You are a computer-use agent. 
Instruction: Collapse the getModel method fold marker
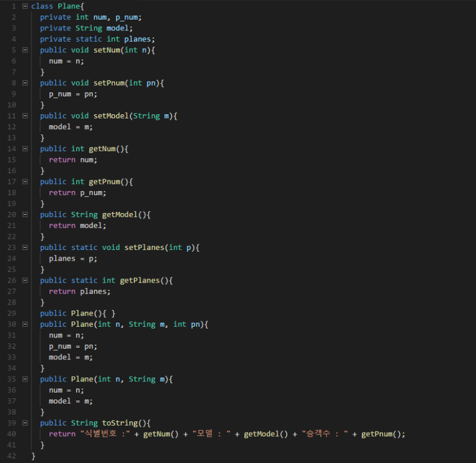tap(24, 214)
